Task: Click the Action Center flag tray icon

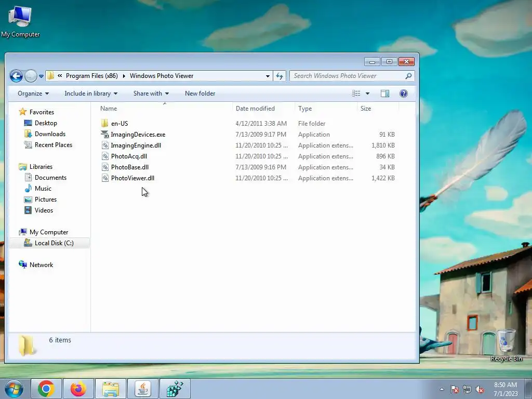Action: pyautogui.click(x=455, y=389)
